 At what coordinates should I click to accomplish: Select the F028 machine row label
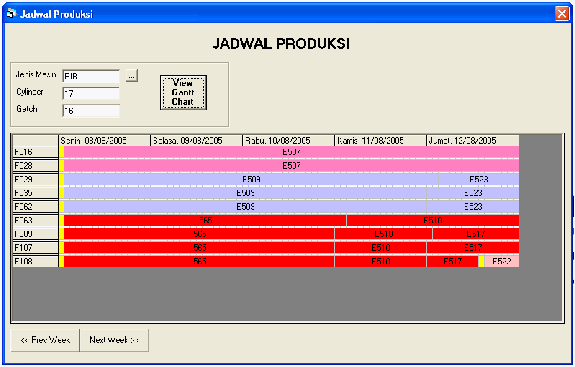[x=35, y=166]
